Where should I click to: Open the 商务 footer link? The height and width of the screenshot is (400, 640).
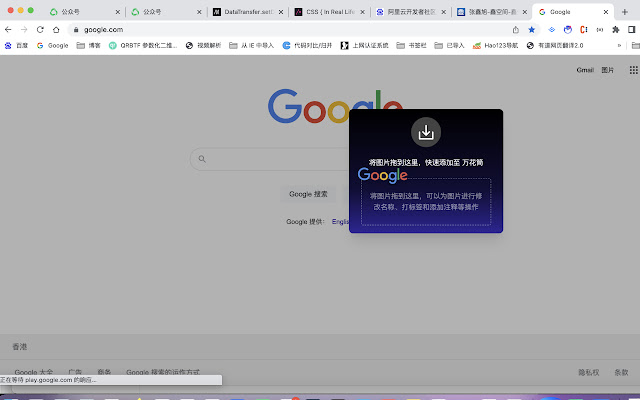(104, 372)
